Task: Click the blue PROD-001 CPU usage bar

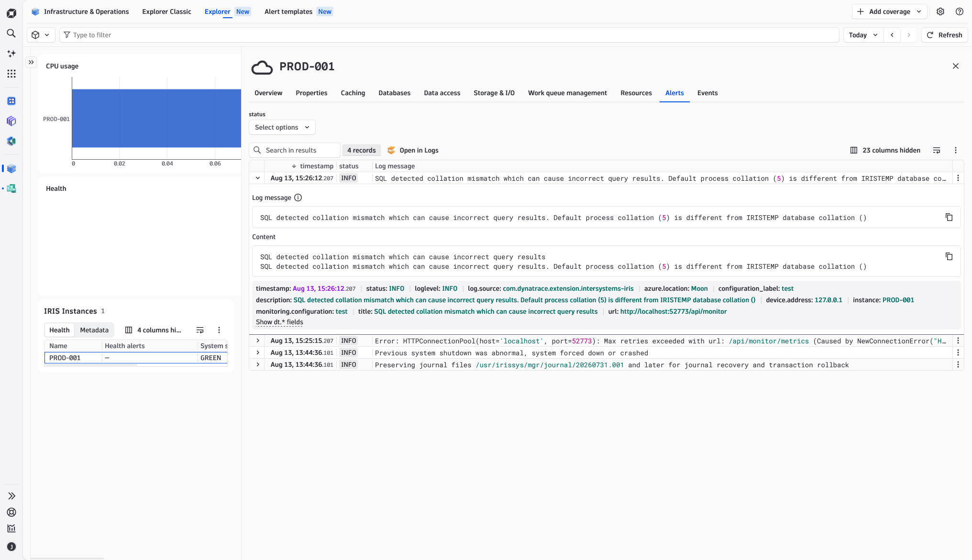Action: pos(156,118)
